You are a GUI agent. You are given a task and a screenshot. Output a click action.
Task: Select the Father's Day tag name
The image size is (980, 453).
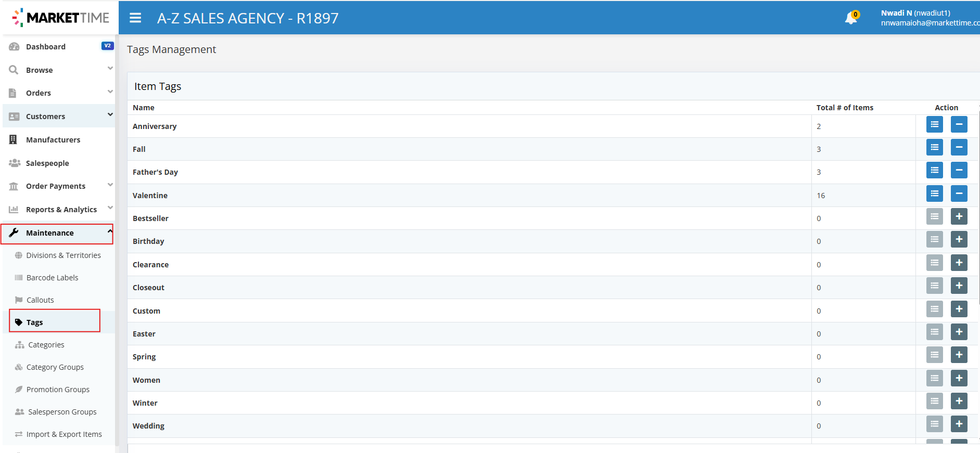155,172
